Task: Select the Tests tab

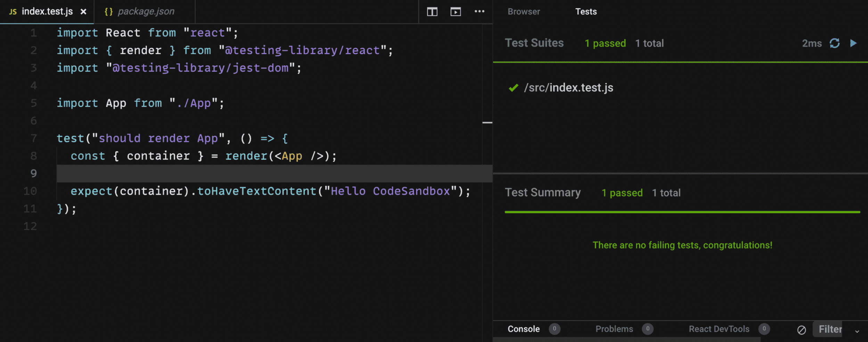Action: tap(586, 11)
